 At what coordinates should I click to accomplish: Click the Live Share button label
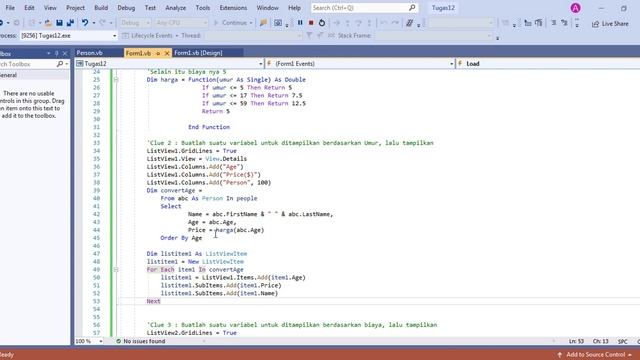pyautogui.click(x=615, y=24)
